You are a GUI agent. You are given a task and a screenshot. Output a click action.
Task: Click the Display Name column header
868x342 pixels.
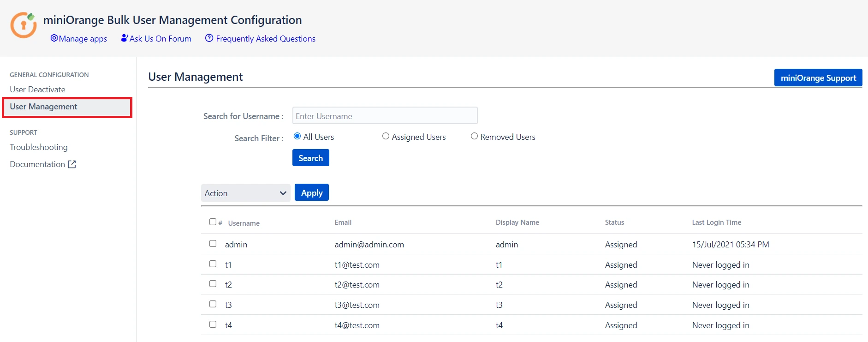pos(517,222)
